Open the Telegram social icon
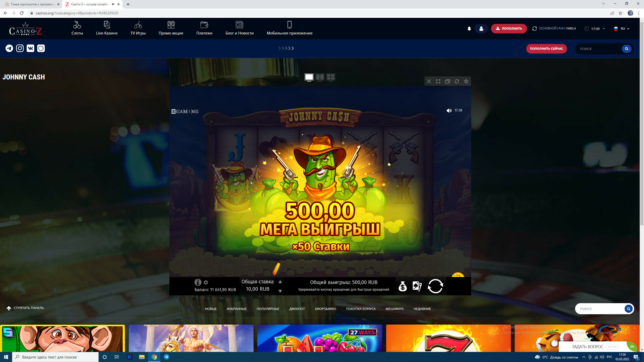Image resolution: width=644 pixels, height=362 pixels. coord(9,48)
